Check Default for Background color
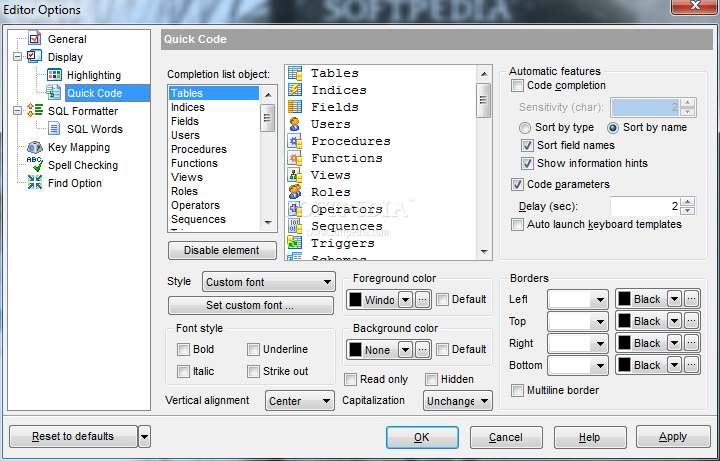720x461 pixels. [442, 350]
